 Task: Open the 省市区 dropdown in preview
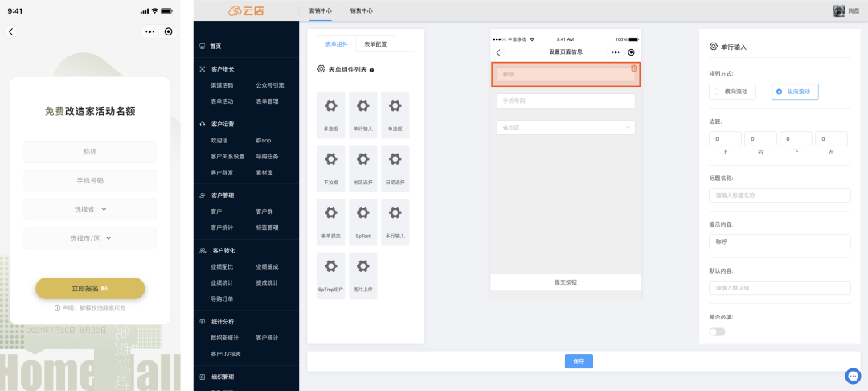pos(565,127)
